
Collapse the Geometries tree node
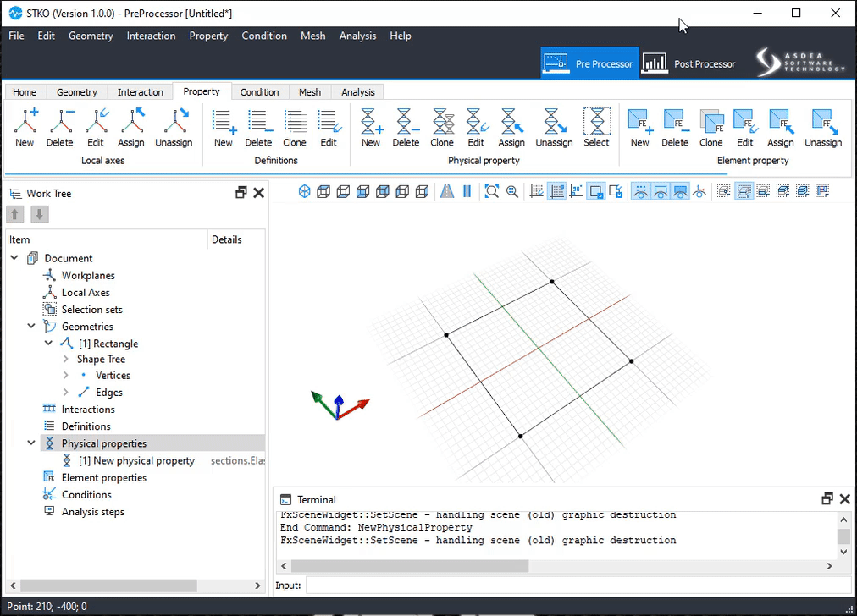pos(31,326)
